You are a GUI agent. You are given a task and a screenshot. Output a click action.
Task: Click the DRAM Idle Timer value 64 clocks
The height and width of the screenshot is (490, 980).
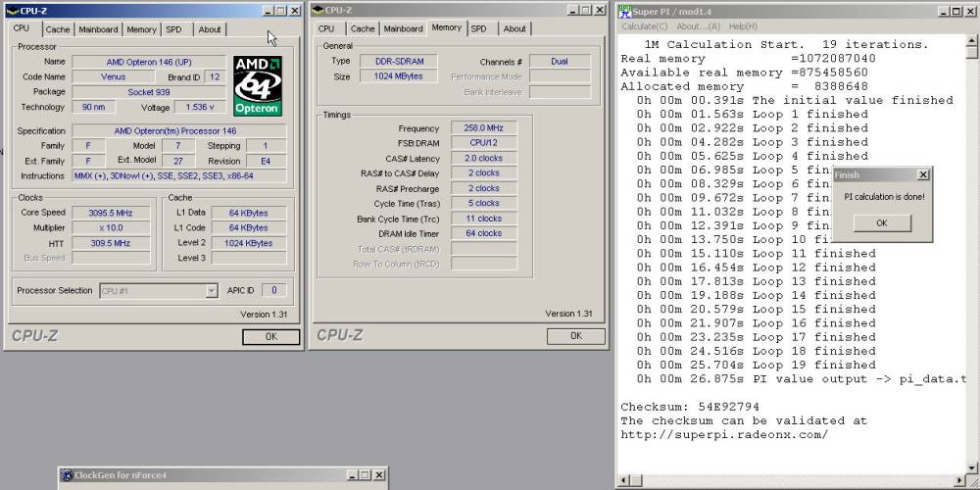484,233
